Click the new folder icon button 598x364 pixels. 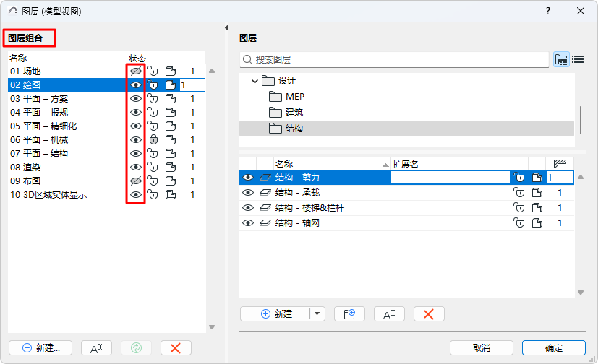[x=349, y=314]
